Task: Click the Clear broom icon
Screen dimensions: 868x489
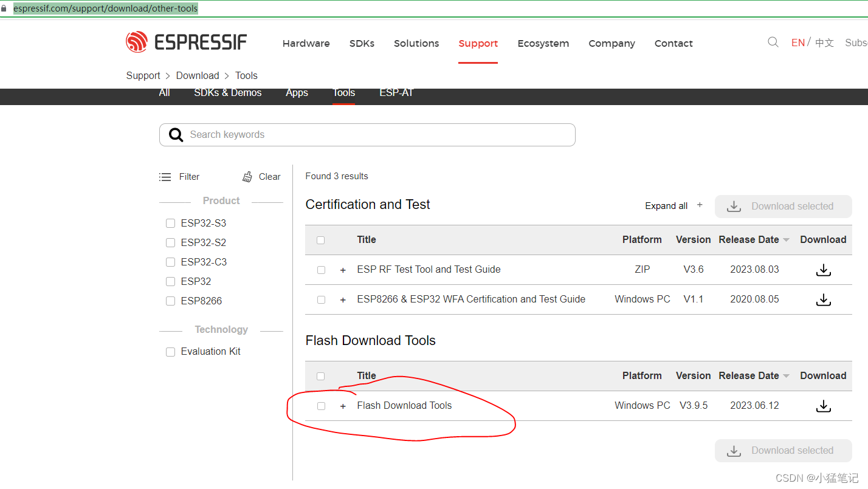Action: tap(247, 177)
